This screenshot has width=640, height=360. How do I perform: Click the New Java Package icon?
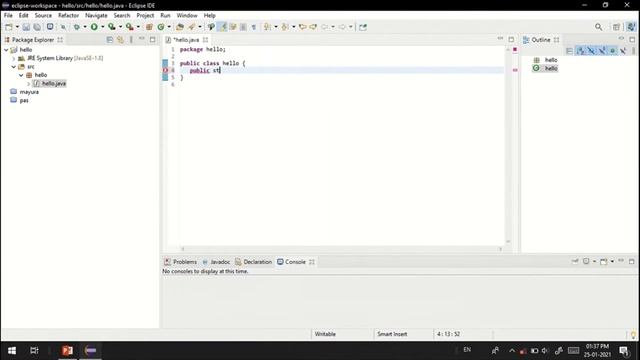point(149,27)
